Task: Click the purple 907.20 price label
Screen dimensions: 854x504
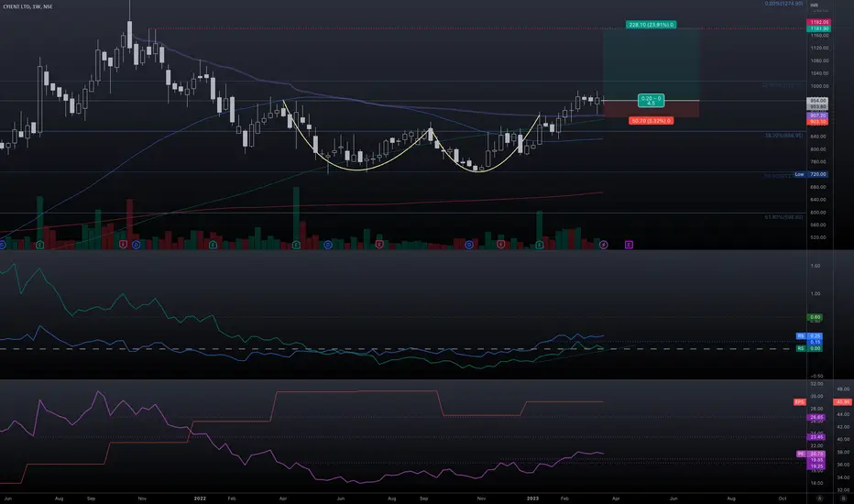Action: point(817,115)
